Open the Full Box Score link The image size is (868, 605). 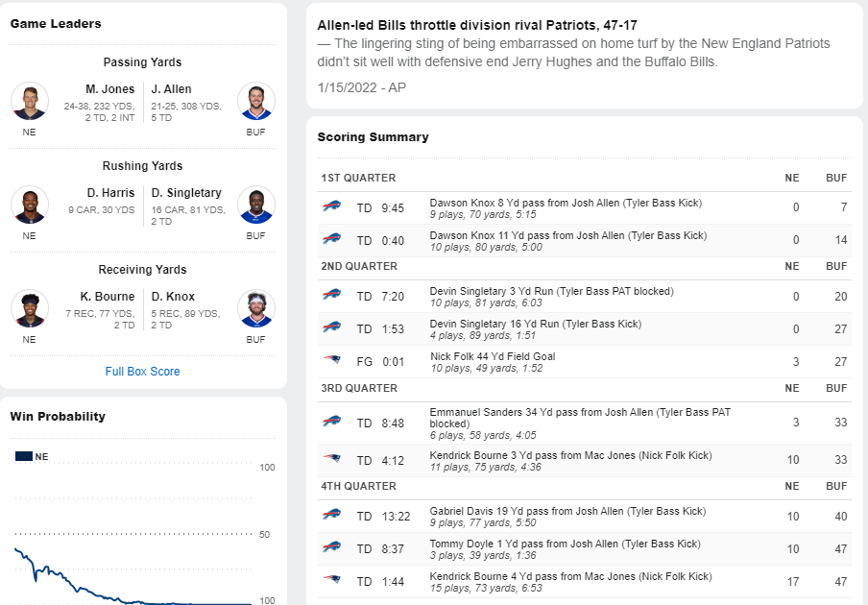click(142, 372)
